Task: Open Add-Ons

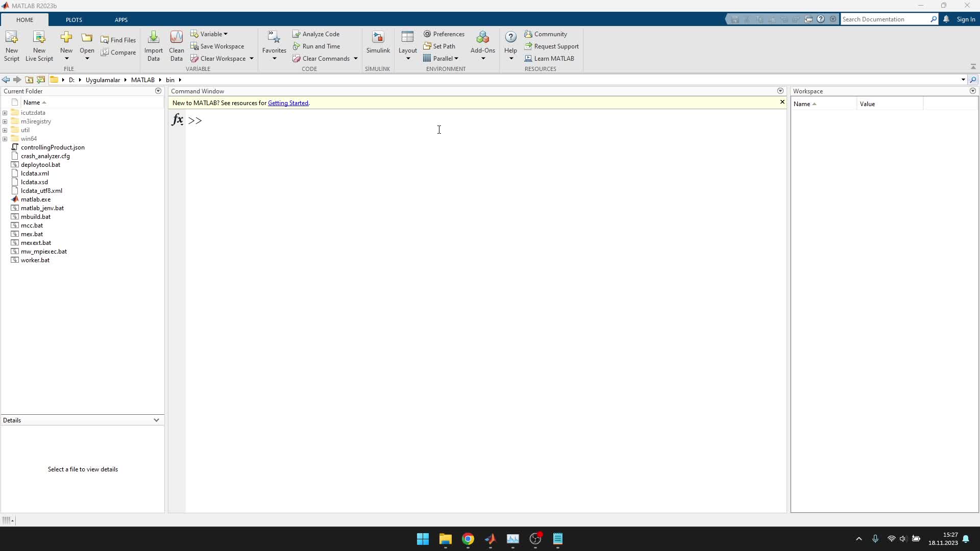Action: click(483, 45)
